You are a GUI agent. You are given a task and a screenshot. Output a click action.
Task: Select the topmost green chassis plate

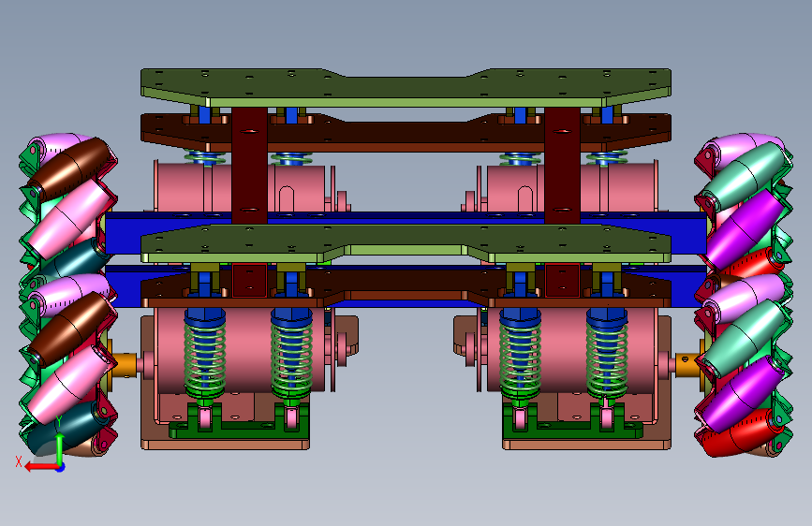[x=406, y=88]
